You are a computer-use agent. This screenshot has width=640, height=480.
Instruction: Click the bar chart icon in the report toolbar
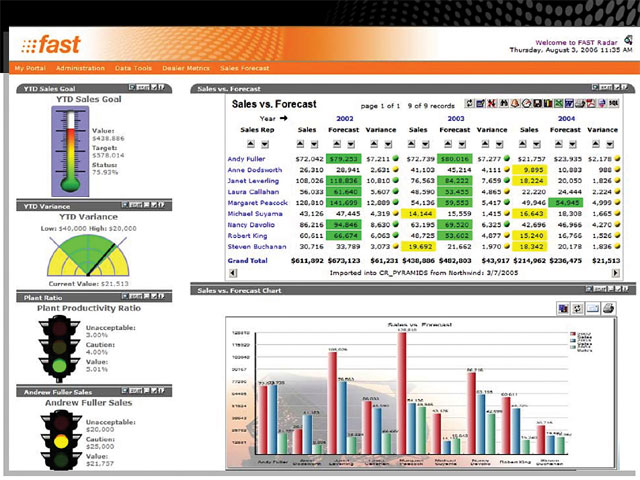548,103
